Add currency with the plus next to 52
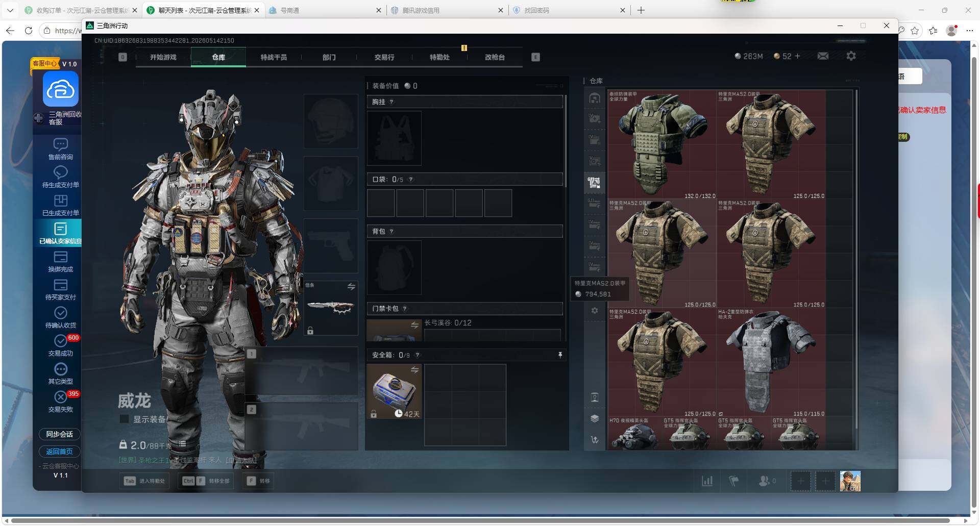 tap(797, 56)
